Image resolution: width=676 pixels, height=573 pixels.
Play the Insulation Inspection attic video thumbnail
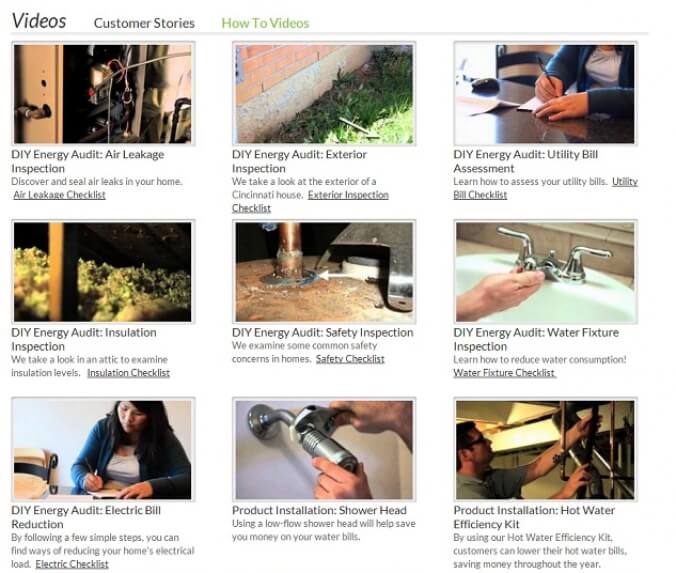click(103, 272)
